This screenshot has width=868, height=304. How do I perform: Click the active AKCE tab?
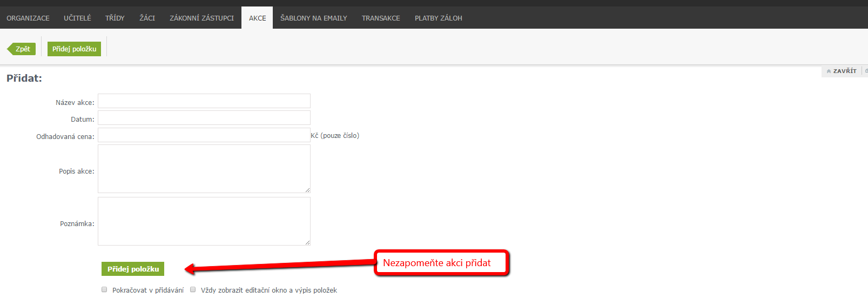(257, 18)
